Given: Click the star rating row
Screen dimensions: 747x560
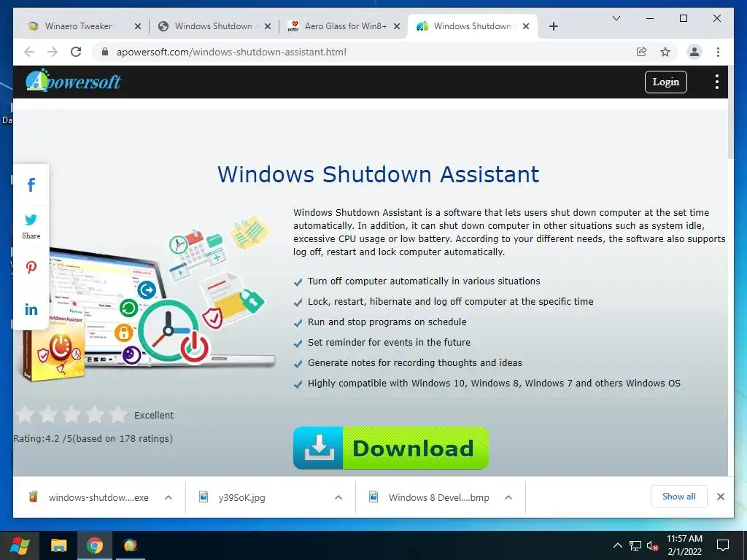Looking at the screenshot, I should 71,415.
